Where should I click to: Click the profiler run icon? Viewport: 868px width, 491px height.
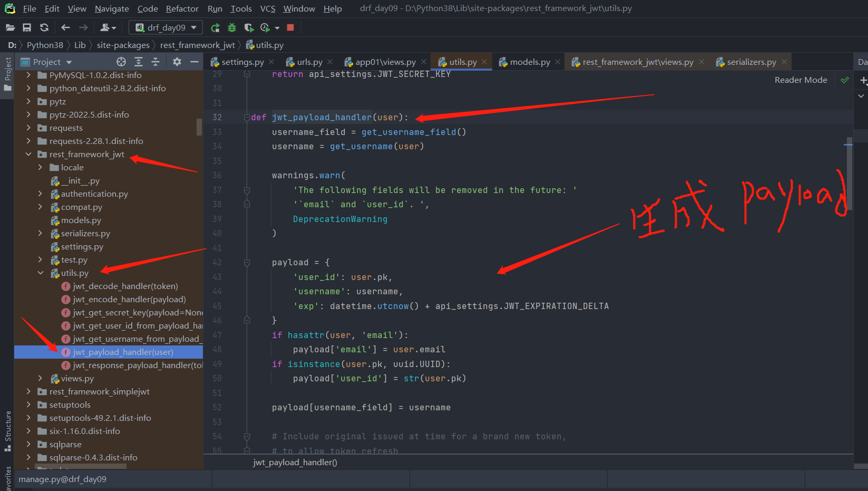(265, 27)
